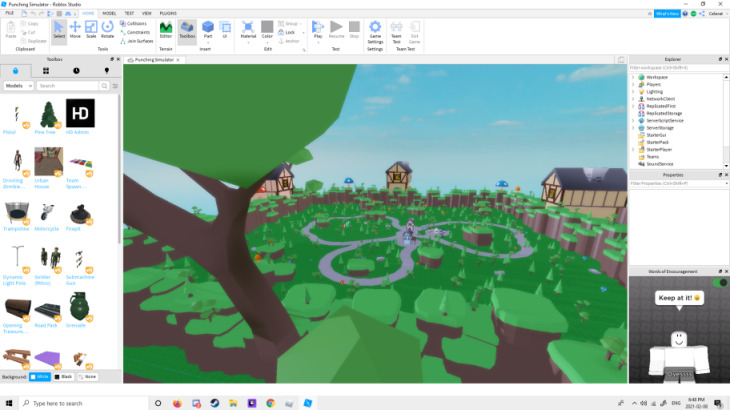The width and height of the screenshot is (730, 410).
Task: Open Windows Start menu
Action: point(9,403)
